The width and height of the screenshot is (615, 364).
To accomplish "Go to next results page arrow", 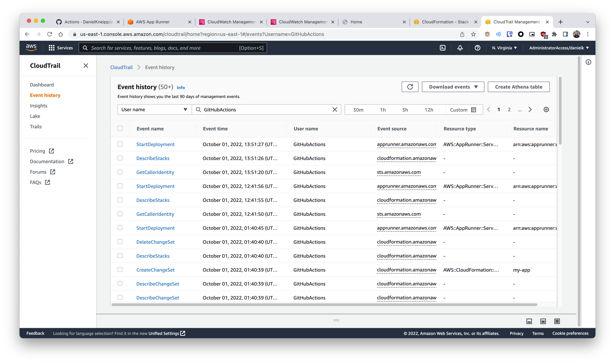I will (x=530, y=110).
